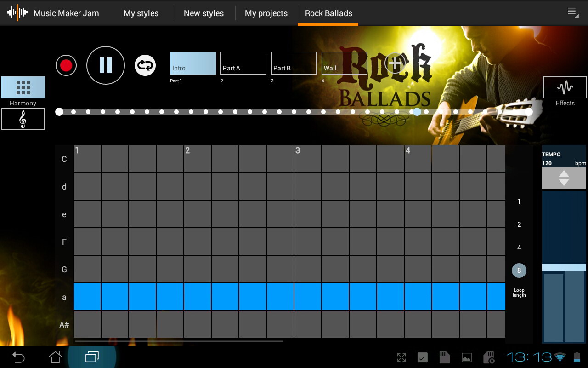Select the Rock Ballads tab

328,13
